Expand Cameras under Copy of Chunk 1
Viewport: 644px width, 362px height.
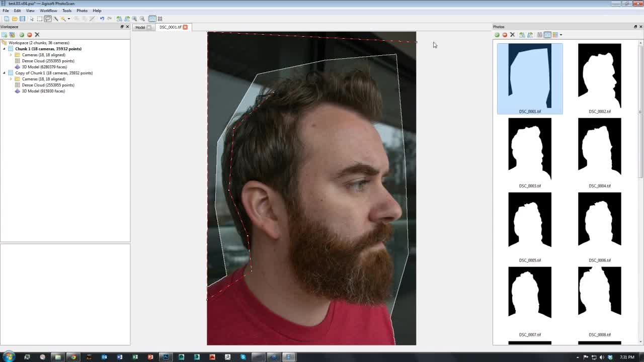coord(11,79)
